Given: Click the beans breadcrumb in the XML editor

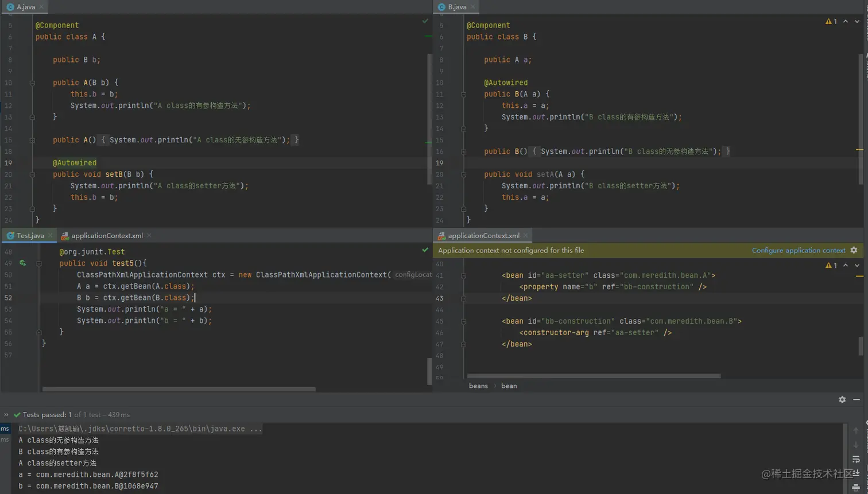Looking at the screenshot, I should 478,386.
